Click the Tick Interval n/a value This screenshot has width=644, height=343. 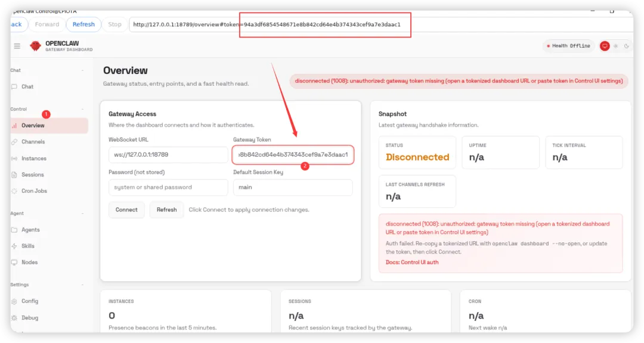(560, 158)
